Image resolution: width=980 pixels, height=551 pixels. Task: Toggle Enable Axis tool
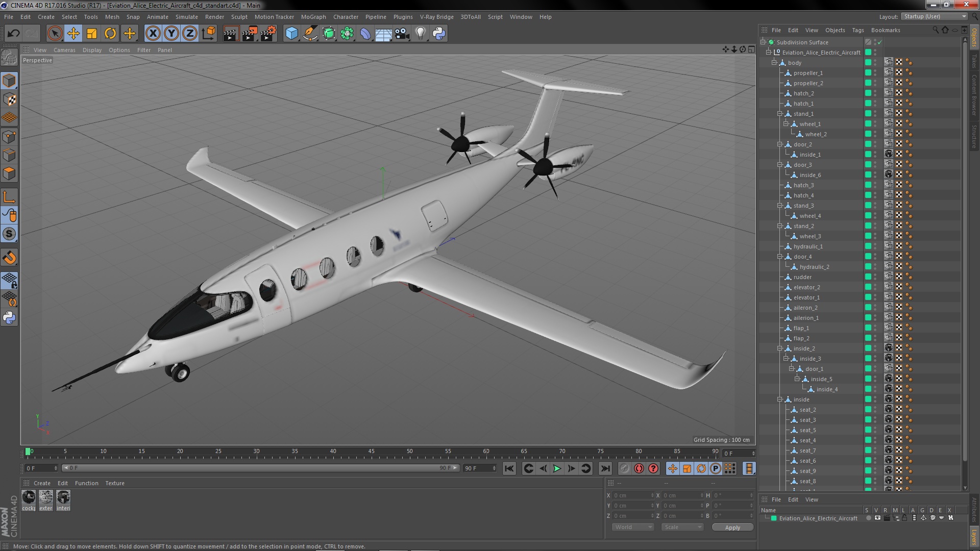point(9,197)
